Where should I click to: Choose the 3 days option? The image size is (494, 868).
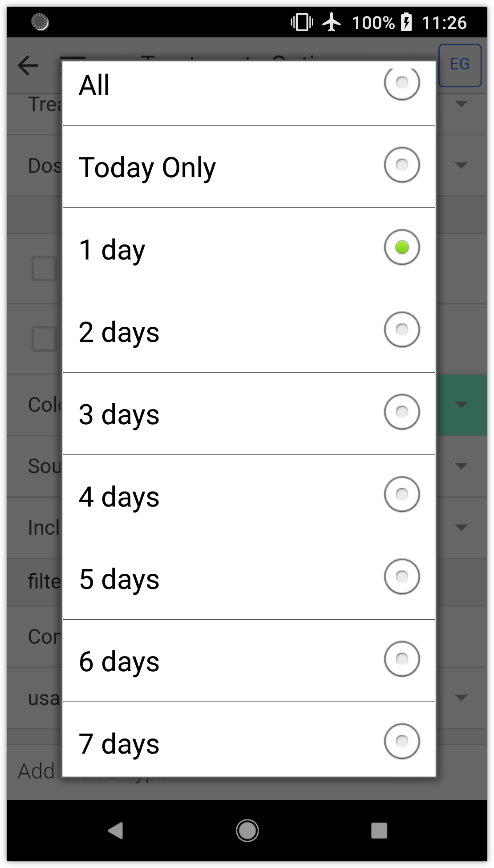pyautogui.click(x=248, y=414)
